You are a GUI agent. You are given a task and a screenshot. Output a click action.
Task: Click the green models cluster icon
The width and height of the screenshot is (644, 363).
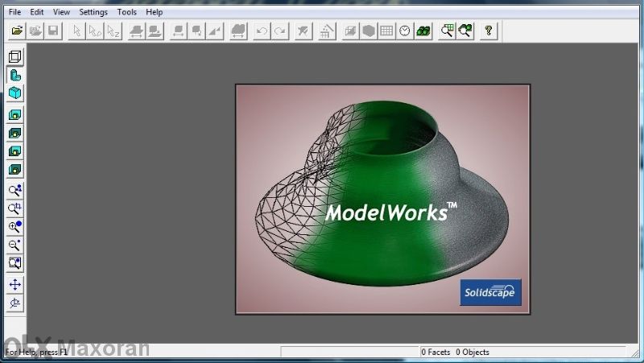point(423,31)
